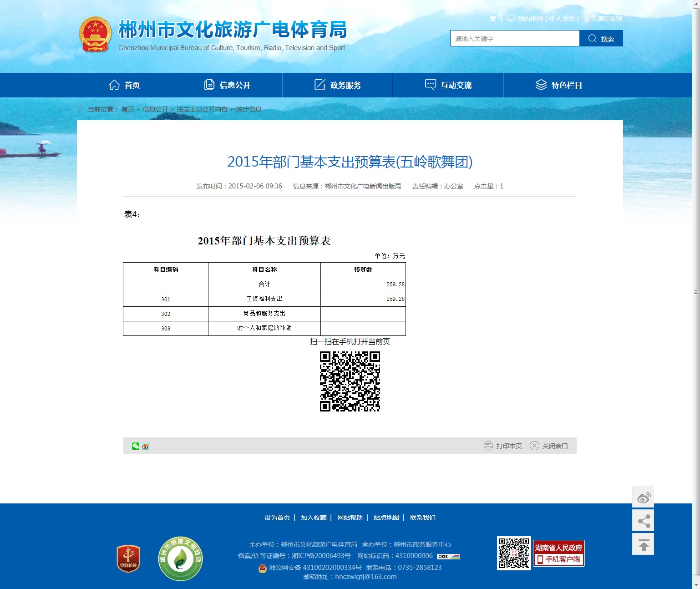Open the floating share icon
The width and height of the screenshot is (700, 589).
(643, 521)
